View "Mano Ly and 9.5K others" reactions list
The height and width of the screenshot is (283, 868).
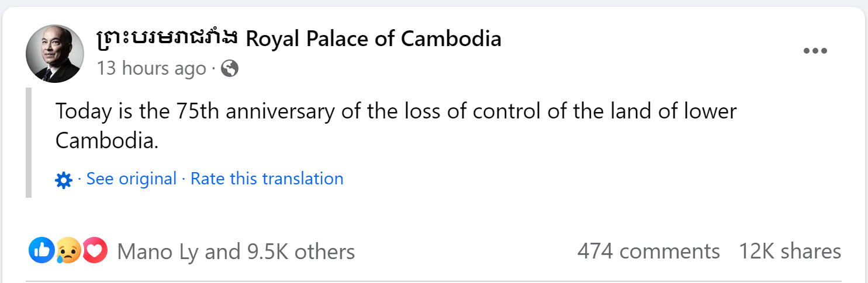236,251
